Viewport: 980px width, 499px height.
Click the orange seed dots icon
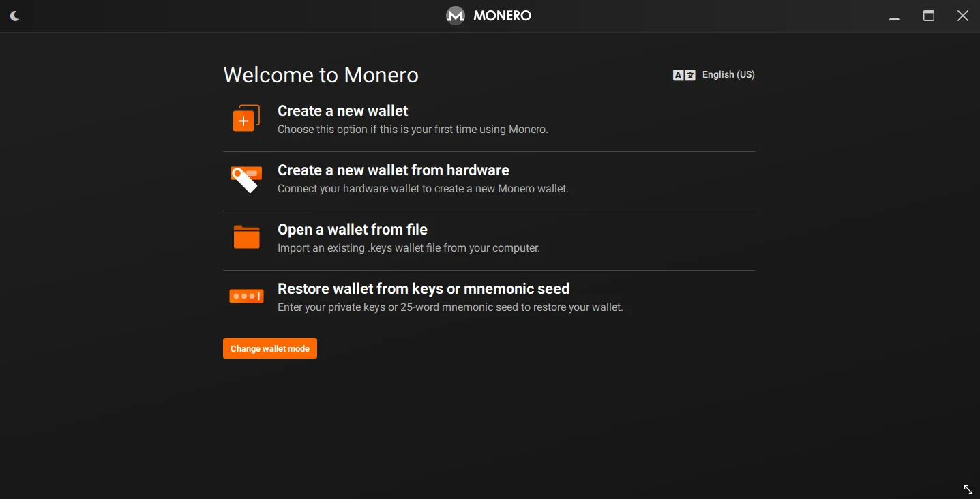pos(246,297)
